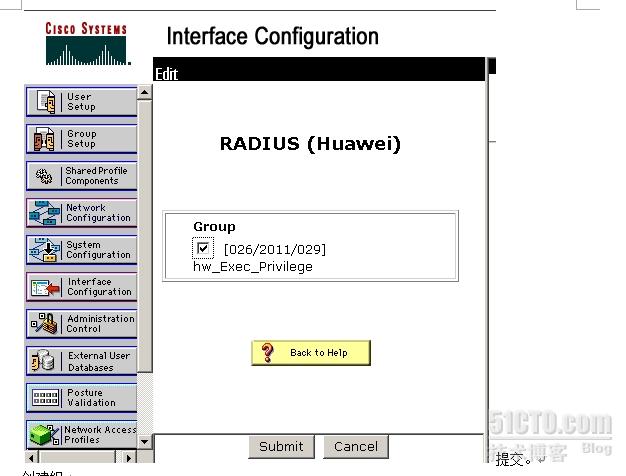Click sidebar horizontal scroll right arrow

pos(128,457)
